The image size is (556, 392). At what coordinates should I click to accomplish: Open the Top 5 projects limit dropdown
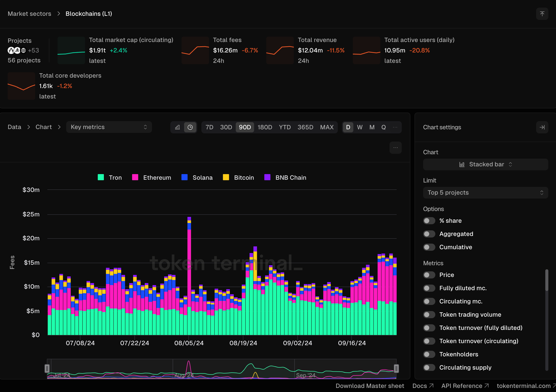[485, 193]
